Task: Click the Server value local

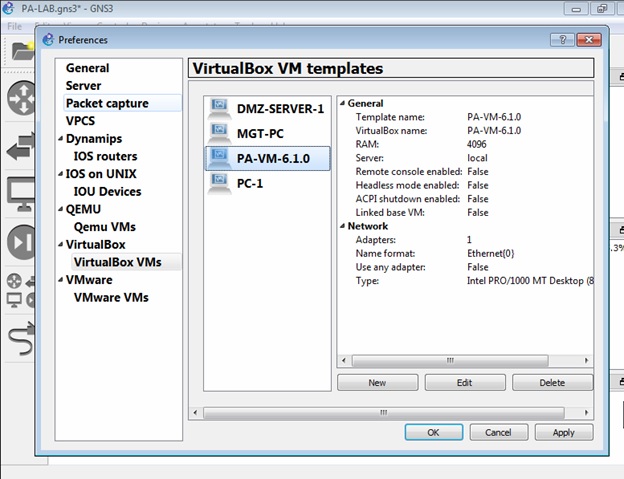Action: click(477, 158)
